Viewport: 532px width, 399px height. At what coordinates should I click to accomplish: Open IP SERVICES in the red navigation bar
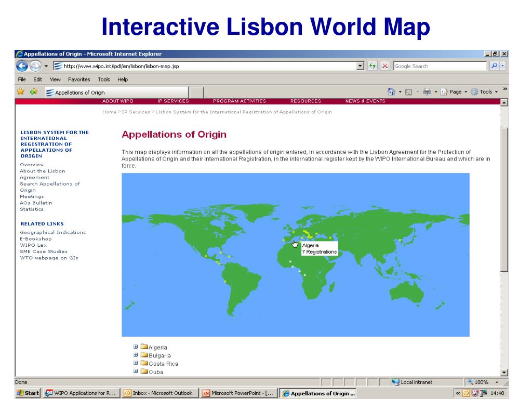click(x=173, y=101)
